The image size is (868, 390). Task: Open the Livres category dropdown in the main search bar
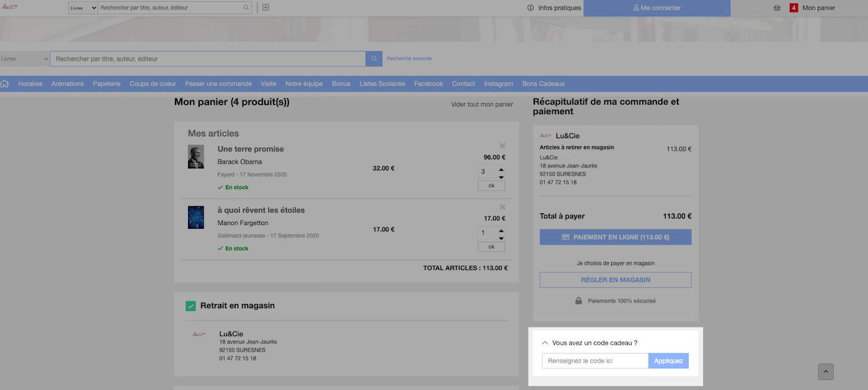[x=25, y=59]
